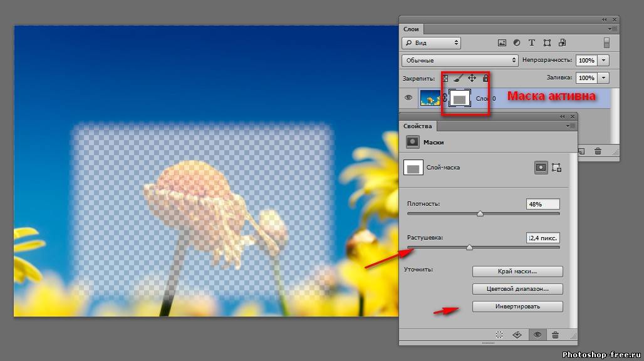Hide Layer 0 using the eye icon
Viewport: 644px width, 361px height.
pyautogui.click(x=408, y=98)
